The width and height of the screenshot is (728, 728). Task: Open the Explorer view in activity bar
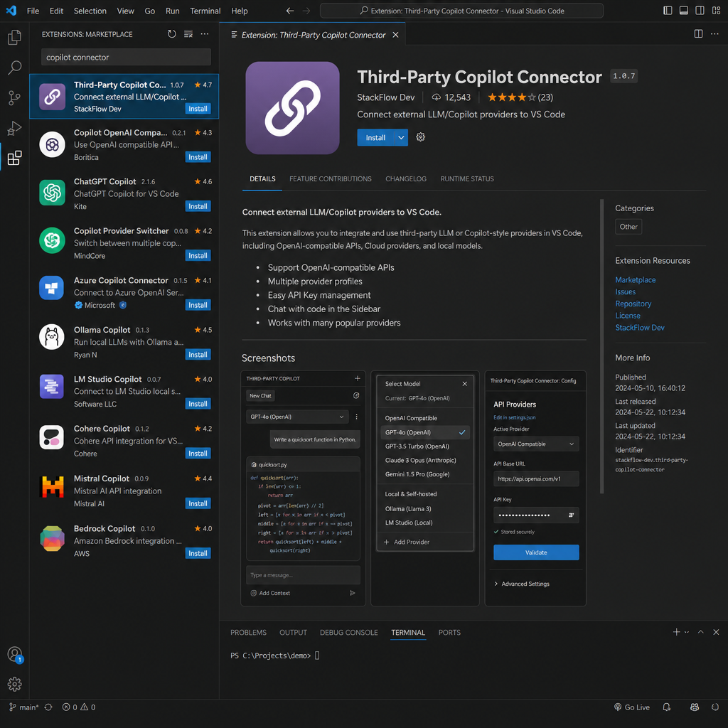[x=14, y=37]
